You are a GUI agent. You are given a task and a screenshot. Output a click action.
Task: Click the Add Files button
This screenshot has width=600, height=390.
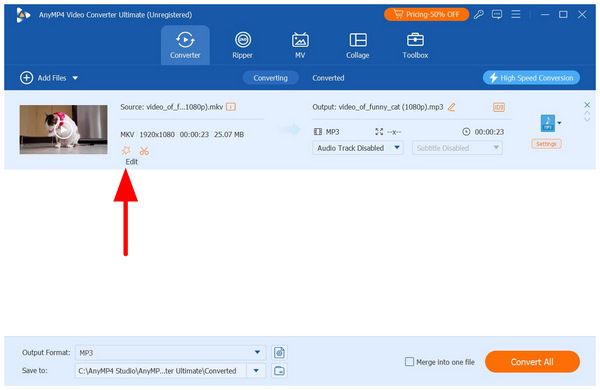tap(43, 78)
